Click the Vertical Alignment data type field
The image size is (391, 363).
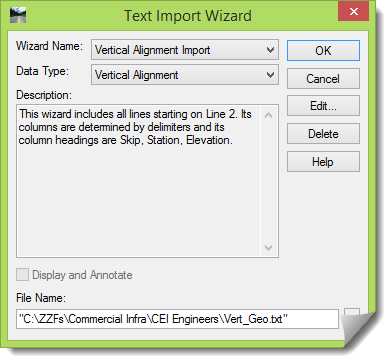coord(185,75)
